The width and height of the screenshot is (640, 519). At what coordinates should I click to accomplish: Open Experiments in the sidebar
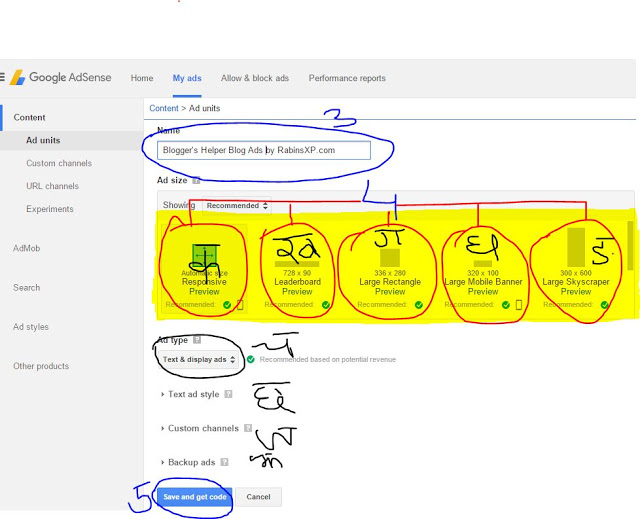tap(50, 209)
